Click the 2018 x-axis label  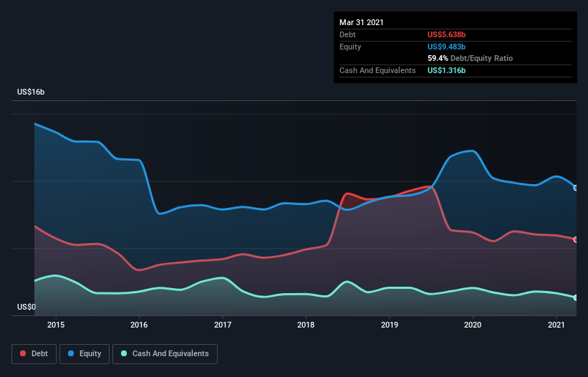[x=306, y=325]
